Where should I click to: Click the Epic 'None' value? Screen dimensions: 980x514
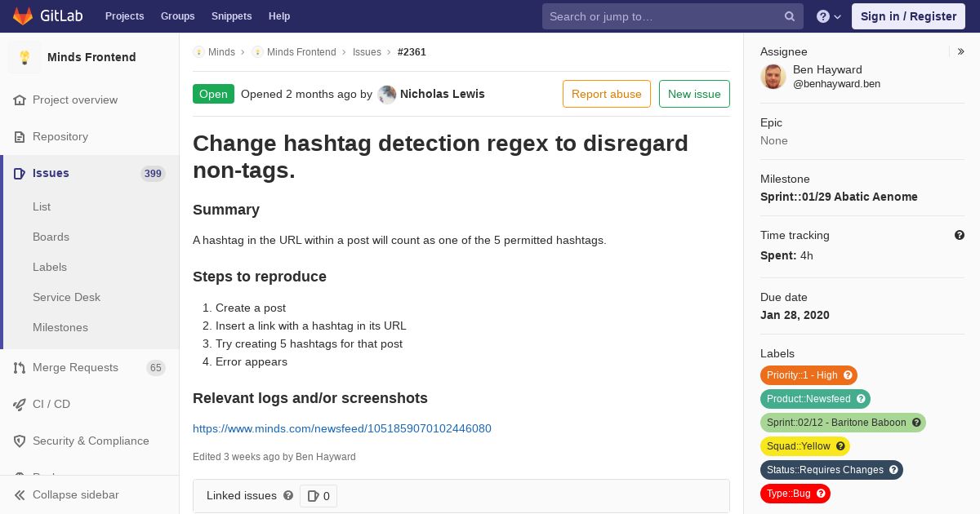tap(774, 140)
